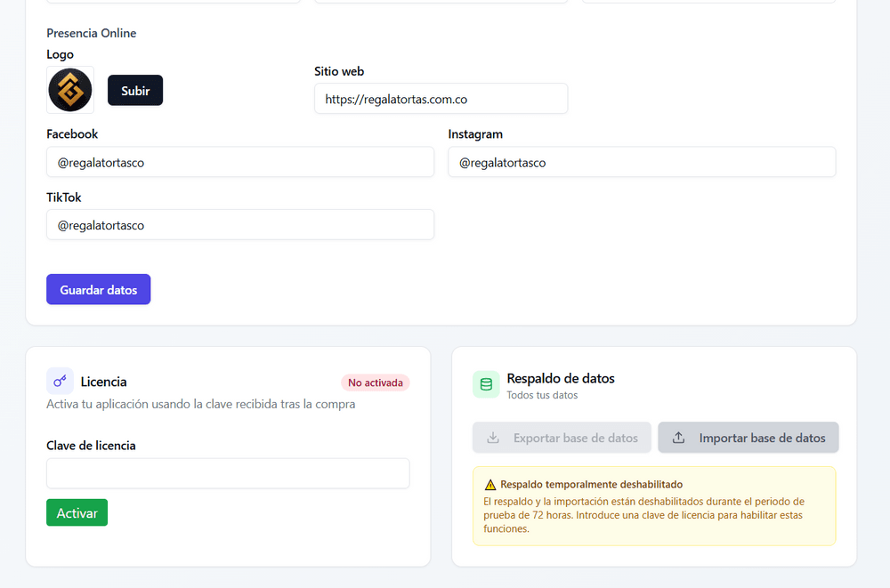Select the company logo thumbnail
Image resolution: width=890 pixels, height=588 pixels.
point(70,90)
